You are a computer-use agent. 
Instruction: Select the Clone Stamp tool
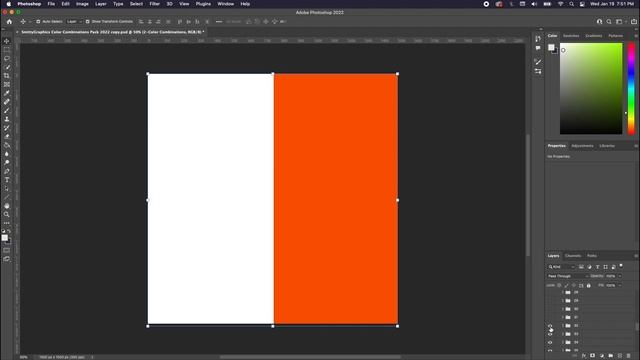click(7, 119)
